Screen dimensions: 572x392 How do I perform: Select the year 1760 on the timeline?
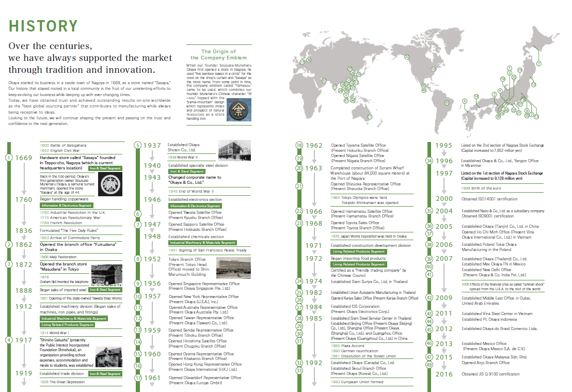24,200
